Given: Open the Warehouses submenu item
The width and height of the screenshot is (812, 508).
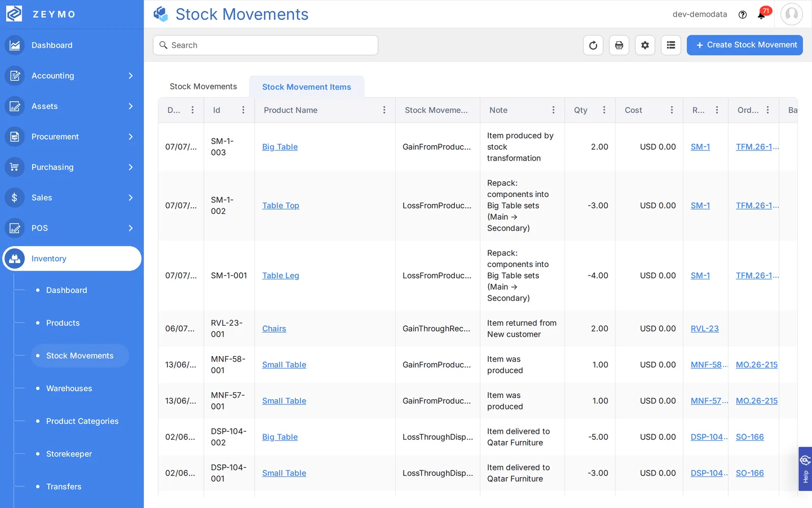Looking at the screenshot, I should (x=69, y=389).
